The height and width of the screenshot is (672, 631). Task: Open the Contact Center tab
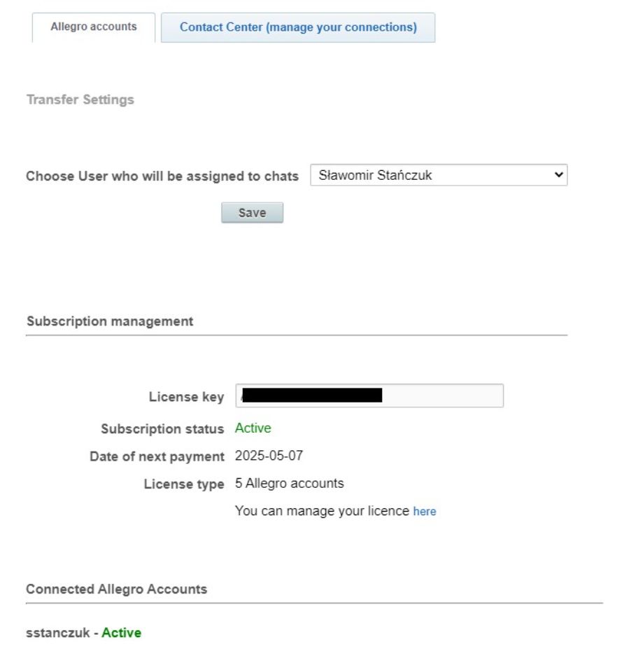point(298,27)
